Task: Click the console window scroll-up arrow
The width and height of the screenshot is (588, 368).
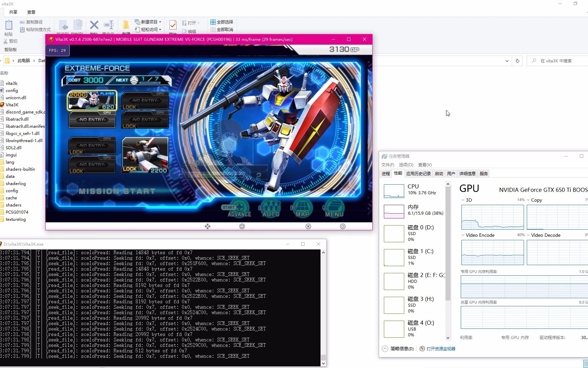Action: coord(323,252)
